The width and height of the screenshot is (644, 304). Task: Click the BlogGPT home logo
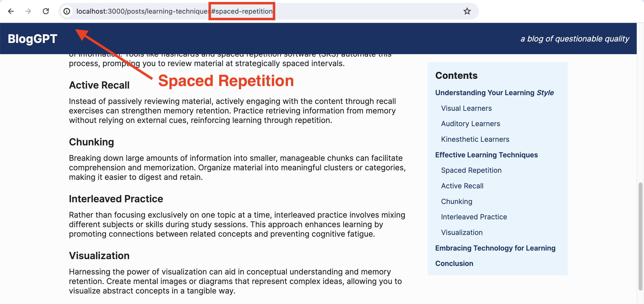point(32,38)
